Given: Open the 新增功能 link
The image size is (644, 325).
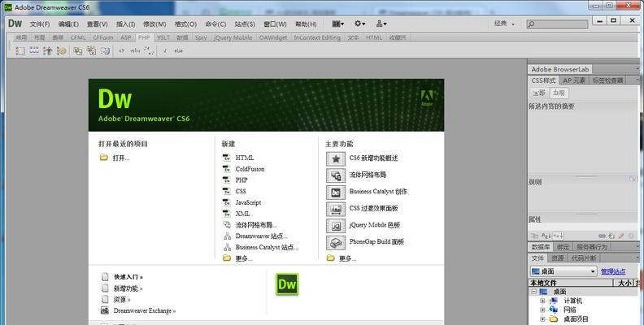Looking at the screenshot, I should coord(128,288).
